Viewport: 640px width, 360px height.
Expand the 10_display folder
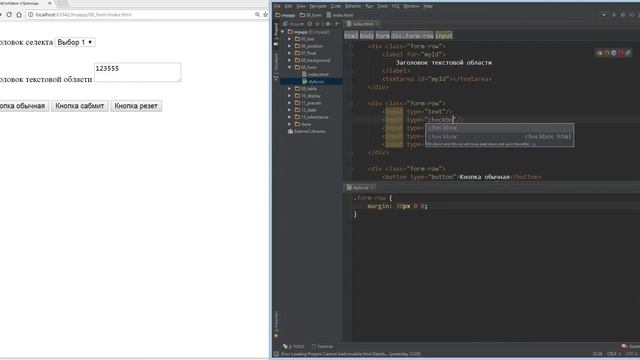coord(290,96)
